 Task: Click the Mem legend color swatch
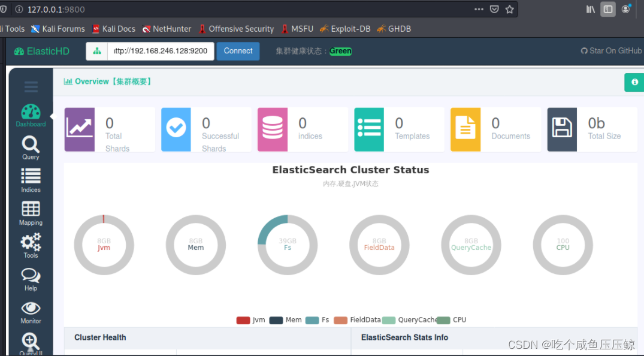tap(276, 320)
